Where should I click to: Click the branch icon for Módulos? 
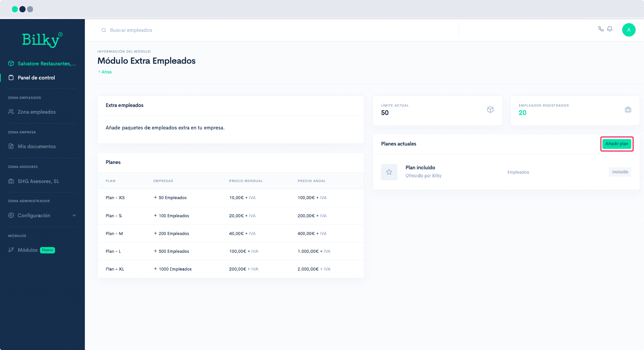click(11, 250)
